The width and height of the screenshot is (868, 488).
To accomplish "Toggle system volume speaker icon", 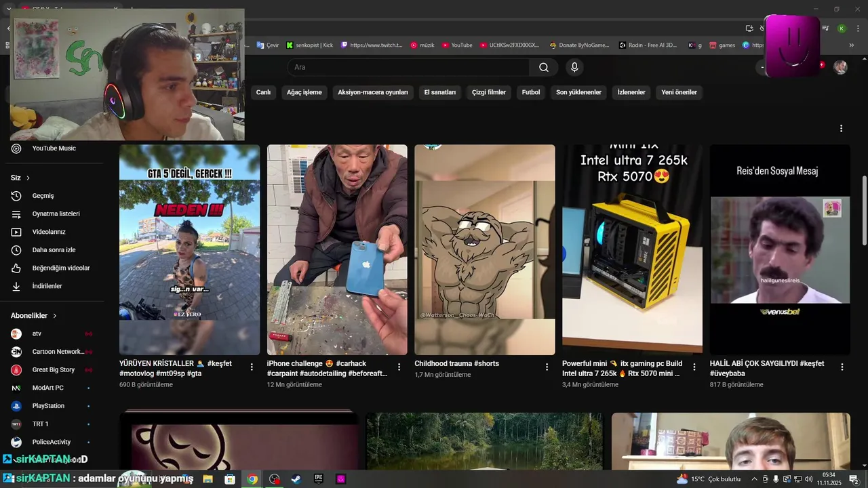I will click(808, 479).
